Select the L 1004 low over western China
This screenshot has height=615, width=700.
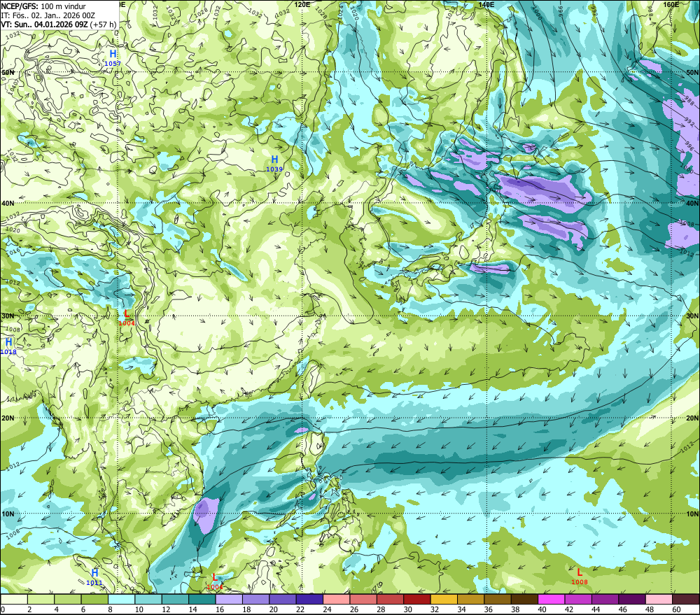click(126, 318)
